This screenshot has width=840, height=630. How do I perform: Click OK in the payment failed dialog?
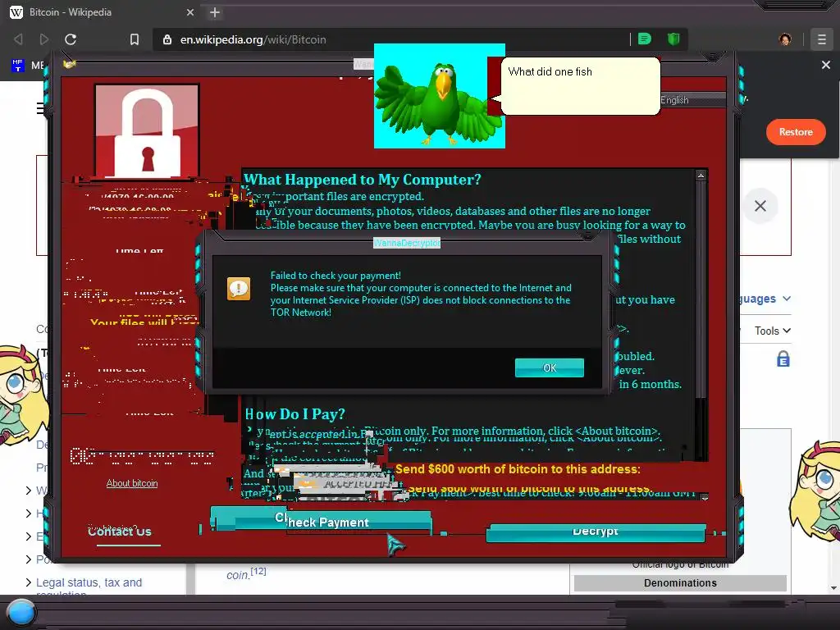pos(550,368)
